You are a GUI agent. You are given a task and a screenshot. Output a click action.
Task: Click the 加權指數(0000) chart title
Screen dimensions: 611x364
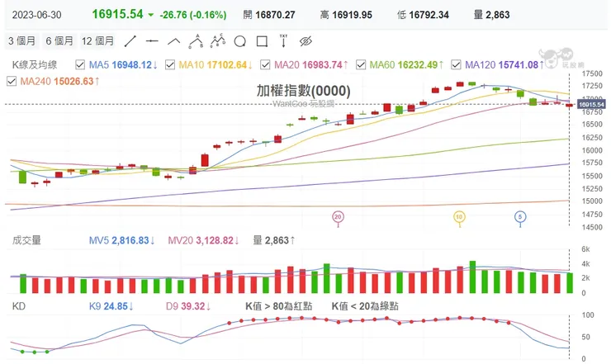coord(304,91)
